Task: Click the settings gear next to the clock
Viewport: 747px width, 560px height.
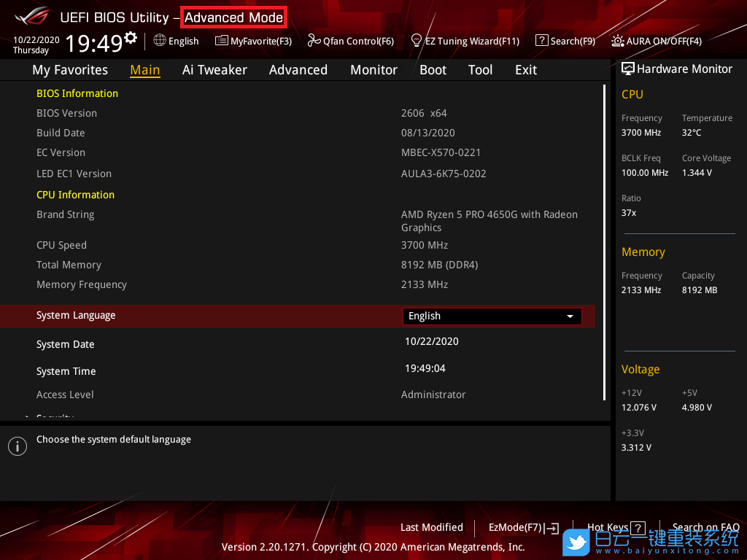Action: [x=131, y=37]
